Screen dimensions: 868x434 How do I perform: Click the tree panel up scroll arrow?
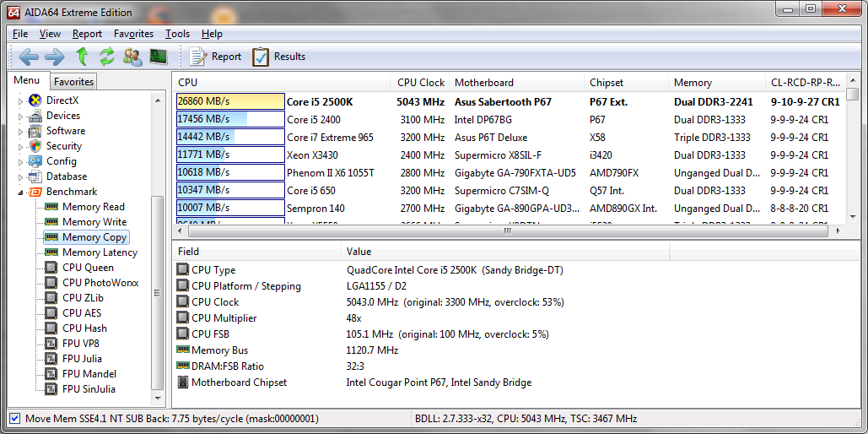(158, 100)
